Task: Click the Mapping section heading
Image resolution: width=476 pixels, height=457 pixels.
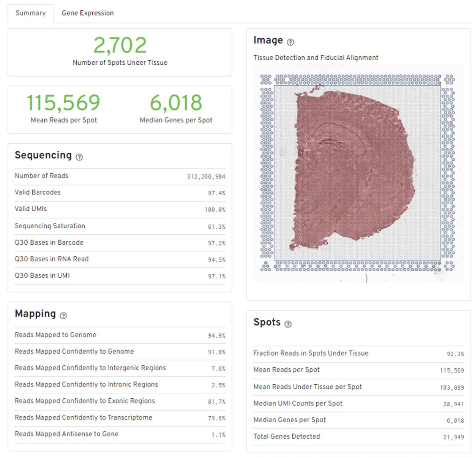Action: click(x=36, y=313)
